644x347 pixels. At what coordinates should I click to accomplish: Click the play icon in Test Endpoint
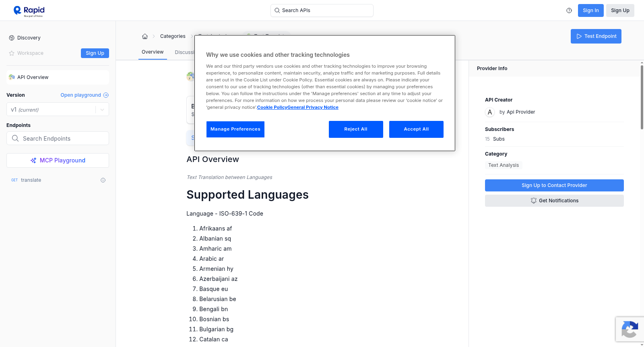coord(579,36)
